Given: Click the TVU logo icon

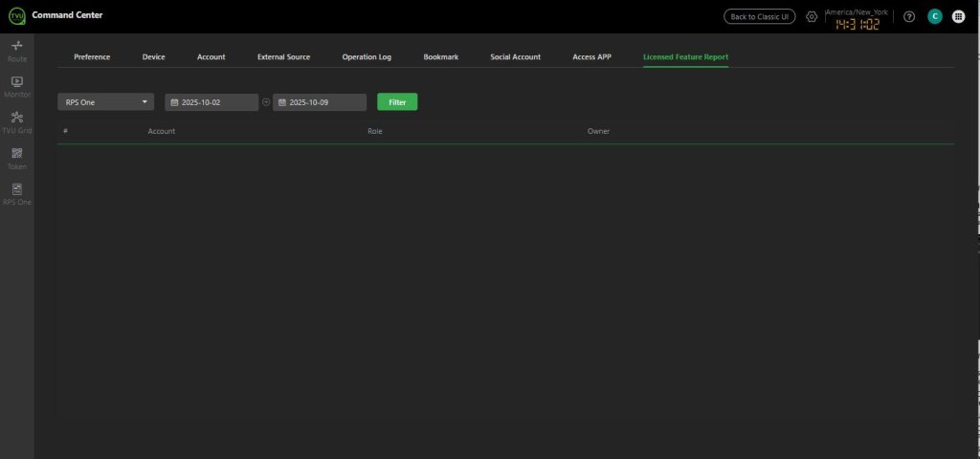Looking at the screenshot, I should pyautogui.click(x=17, y=16).
